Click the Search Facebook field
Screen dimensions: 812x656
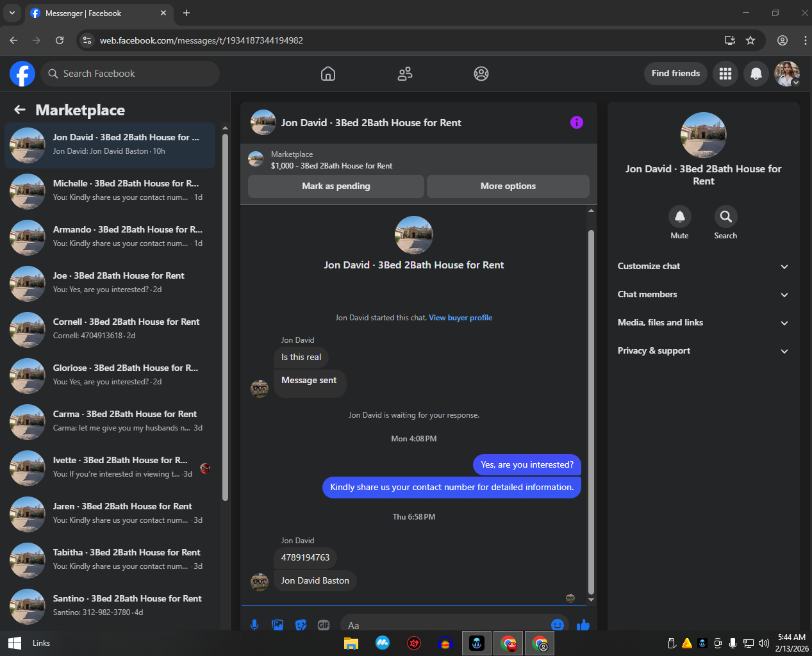pyautogui.click(x=130, y=74)
